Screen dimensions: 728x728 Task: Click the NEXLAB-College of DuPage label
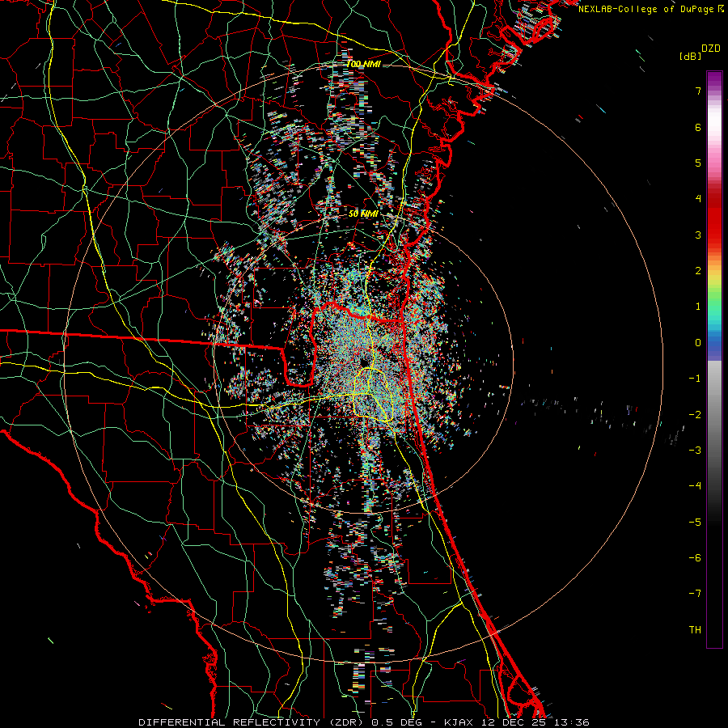tap(647, 9)
